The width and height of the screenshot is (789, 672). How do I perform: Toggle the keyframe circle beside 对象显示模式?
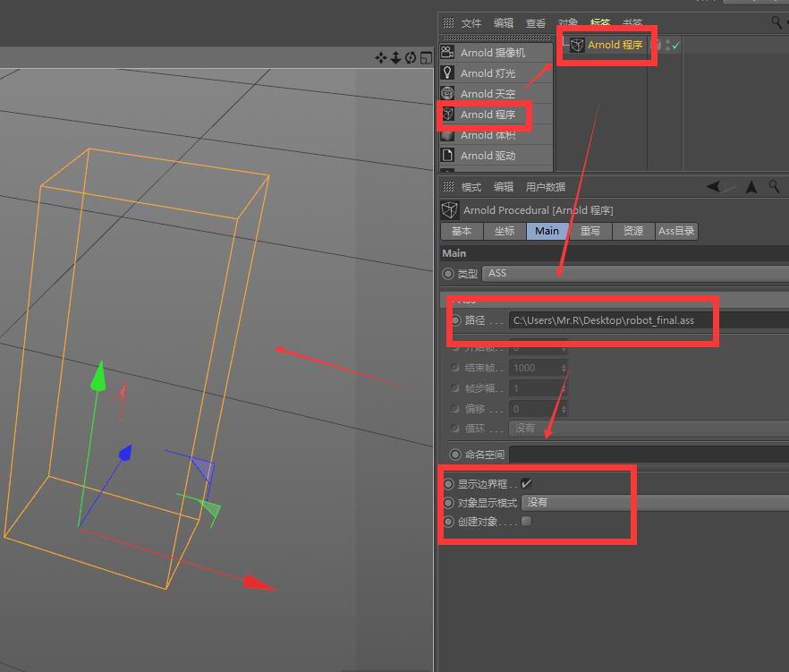click(x=448, y=503)
